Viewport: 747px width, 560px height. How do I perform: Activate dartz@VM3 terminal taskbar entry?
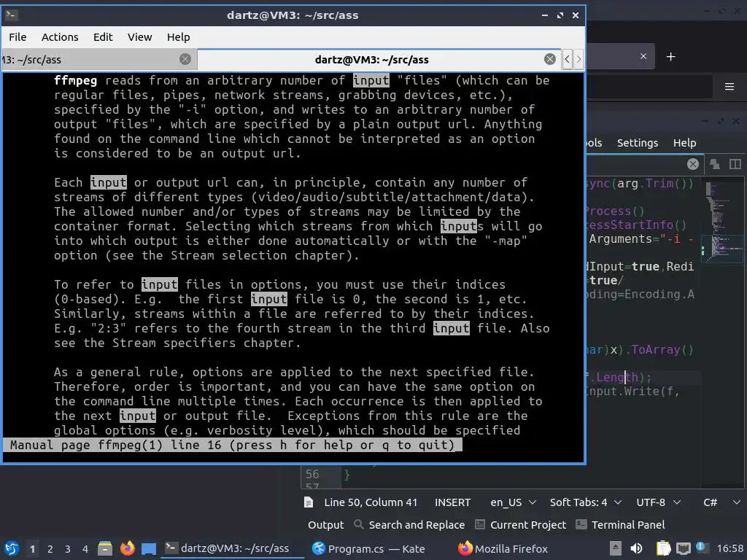[233, 548]
